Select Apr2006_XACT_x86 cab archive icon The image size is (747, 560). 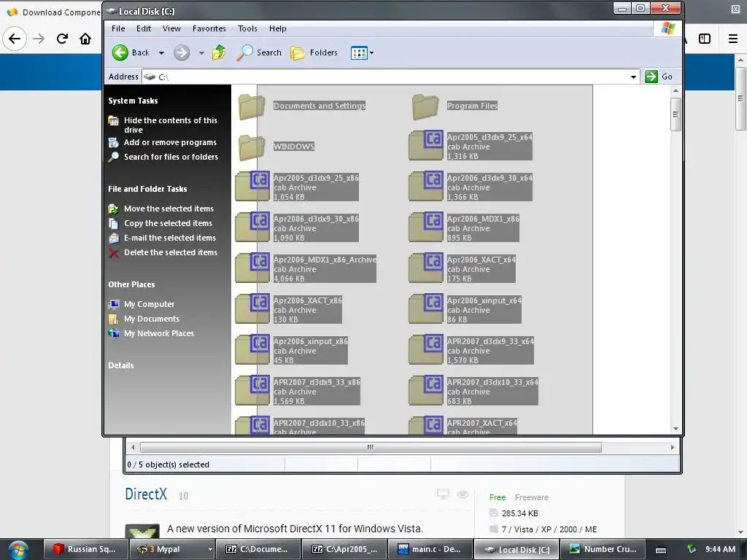(252, 309)
